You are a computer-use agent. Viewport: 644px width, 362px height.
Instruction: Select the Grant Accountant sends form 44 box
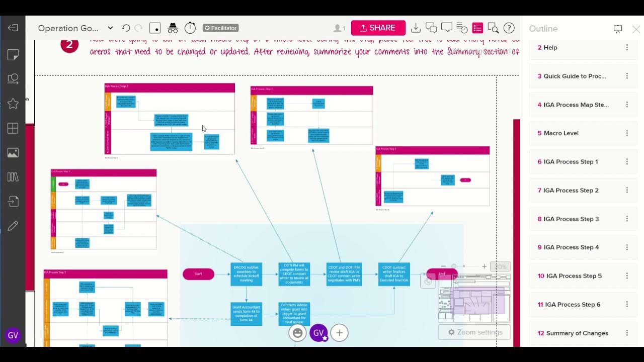pyautogui.click(x=247, y=314)
